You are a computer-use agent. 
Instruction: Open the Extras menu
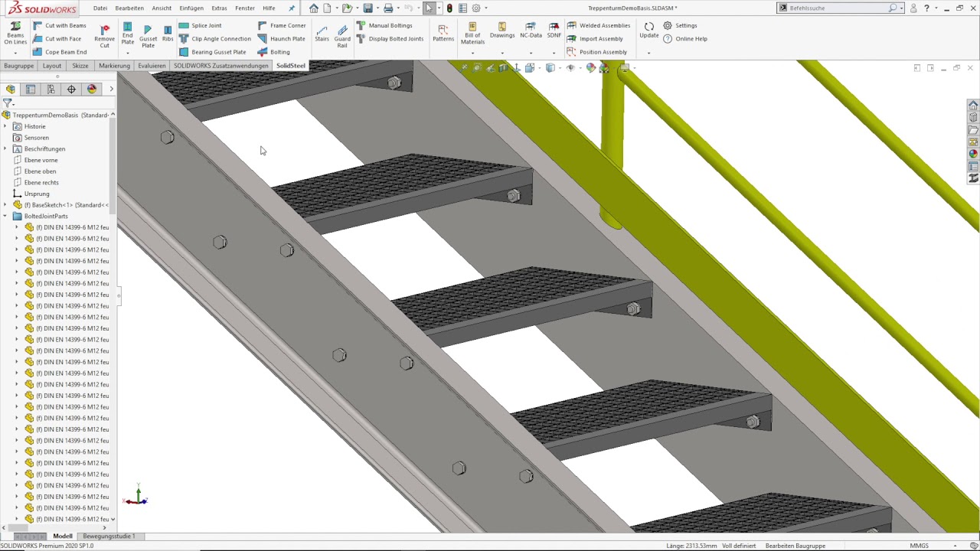click(219, 8)
